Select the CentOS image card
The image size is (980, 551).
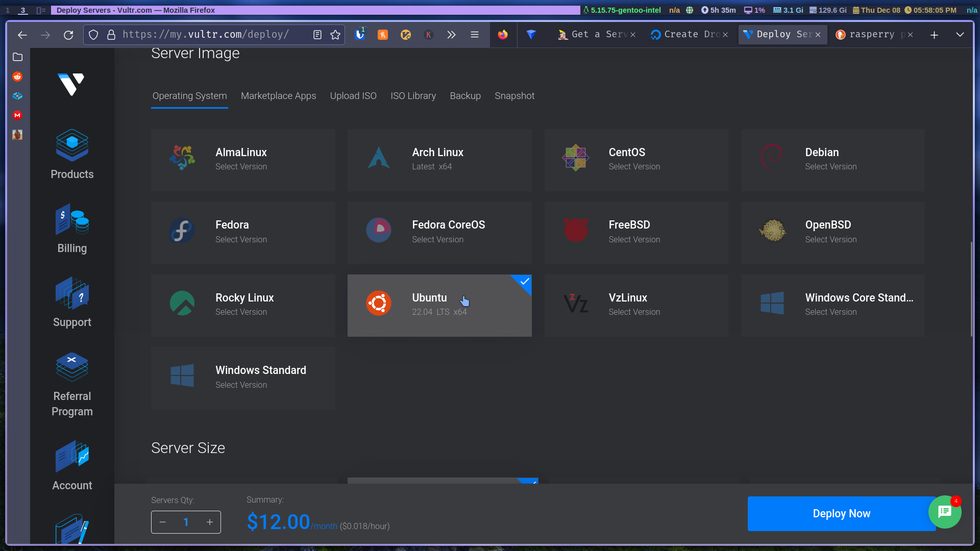pyautogui.click(x=636, y=160)
